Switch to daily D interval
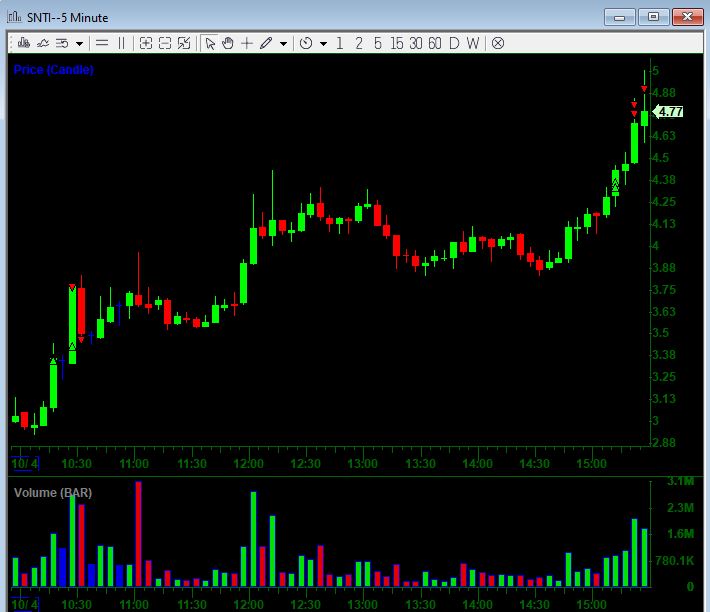Image resolution: width=710 pixels, height=612 pixels. click(454, 43)
